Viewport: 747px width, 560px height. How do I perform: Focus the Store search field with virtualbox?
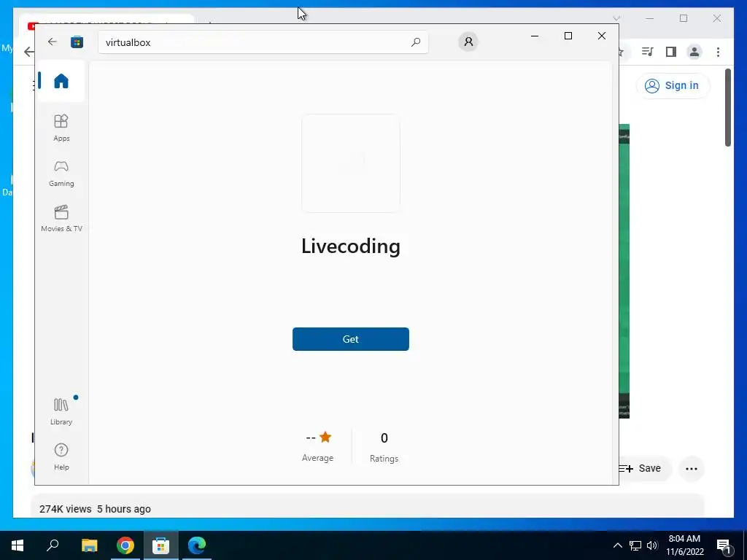pos(263,42)
